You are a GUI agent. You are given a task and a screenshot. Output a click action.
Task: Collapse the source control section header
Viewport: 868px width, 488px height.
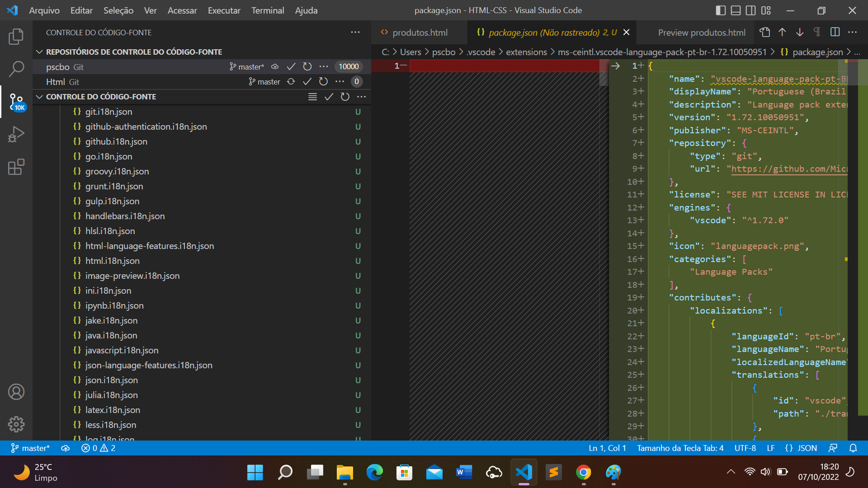click(x=39, y=97)
